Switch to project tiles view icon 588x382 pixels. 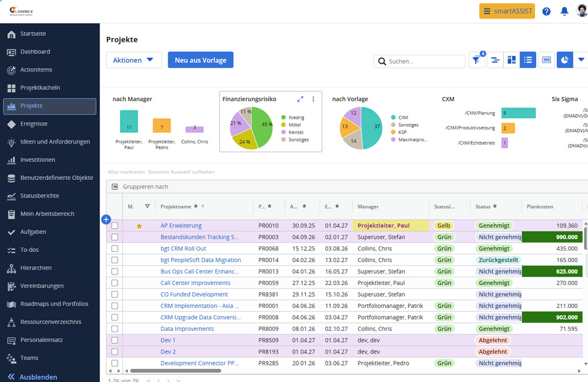pyautogui.click(x=512, y=60)
